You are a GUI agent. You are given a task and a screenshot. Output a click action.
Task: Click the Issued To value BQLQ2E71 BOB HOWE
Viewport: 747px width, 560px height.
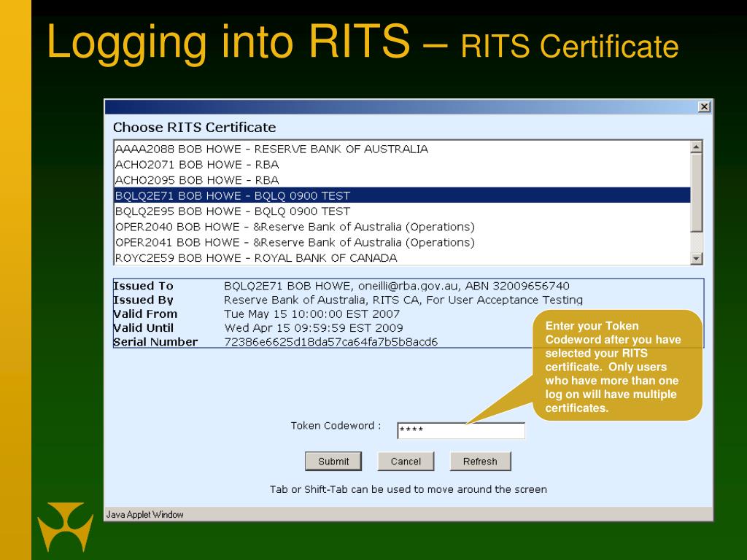(x=397, y=286)
